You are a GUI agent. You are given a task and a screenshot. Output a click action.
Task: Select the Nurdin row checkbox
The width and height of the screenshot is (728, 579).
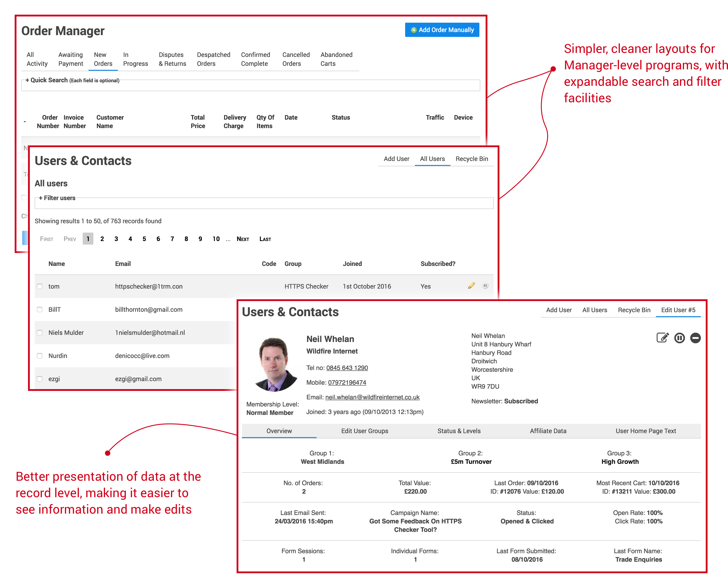point(40,356)
